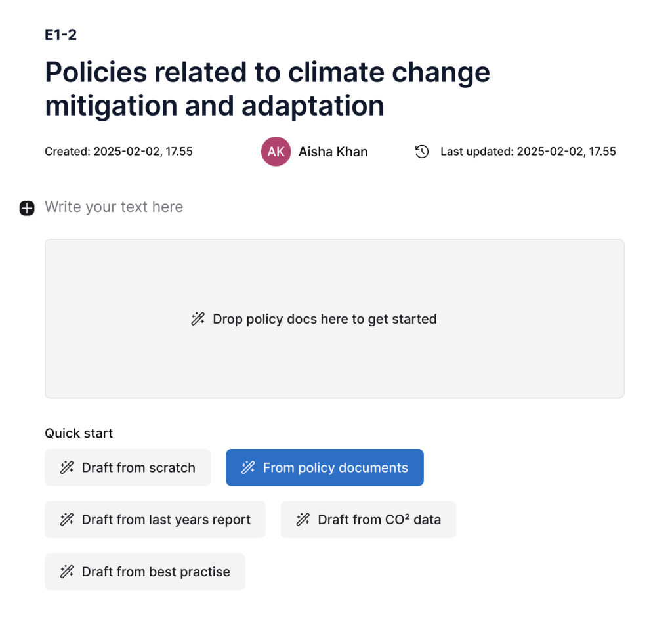Click the Write your text here field

[114, 207]
